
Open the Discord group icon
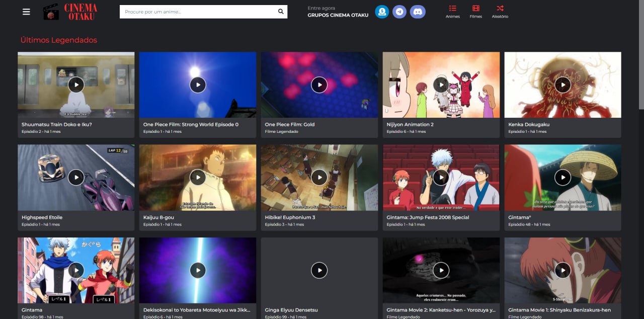[x=418, y=12]
